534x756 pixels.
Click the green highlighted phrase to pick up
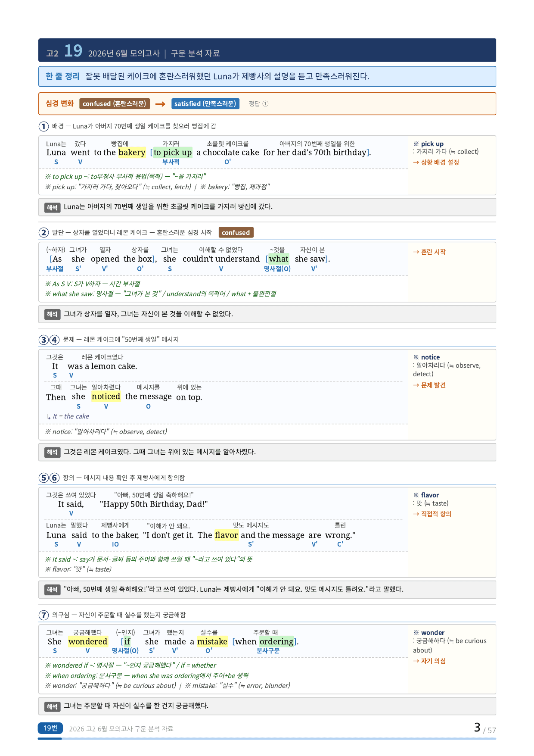pos(173,153)
